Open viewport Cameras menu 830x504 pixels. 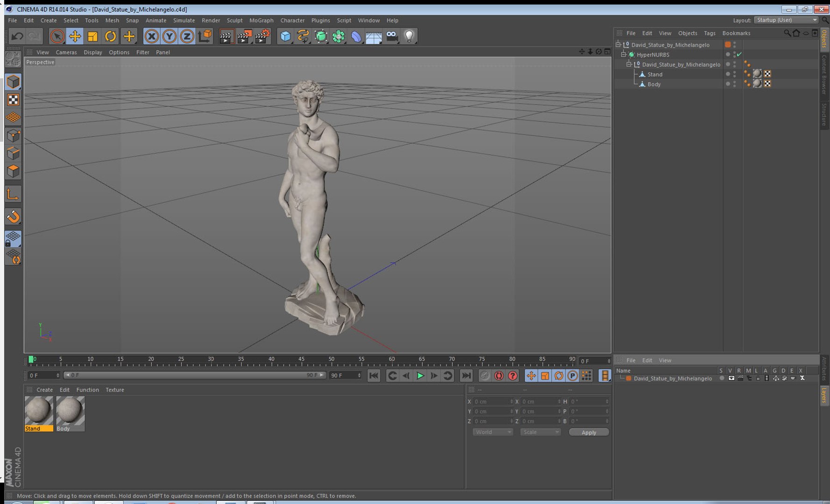66,52
